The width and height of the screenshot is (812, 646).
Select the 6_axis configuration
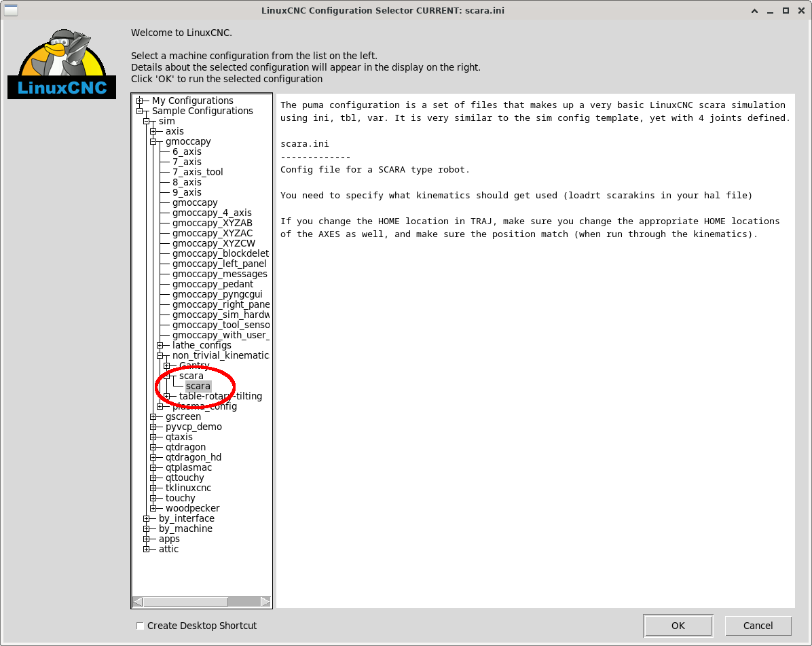[187, 151]
